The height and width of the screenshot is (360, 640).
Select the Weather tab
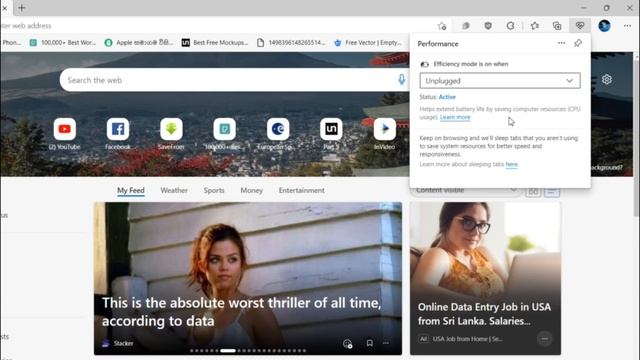pyautogui.click(x=174, y=190)
